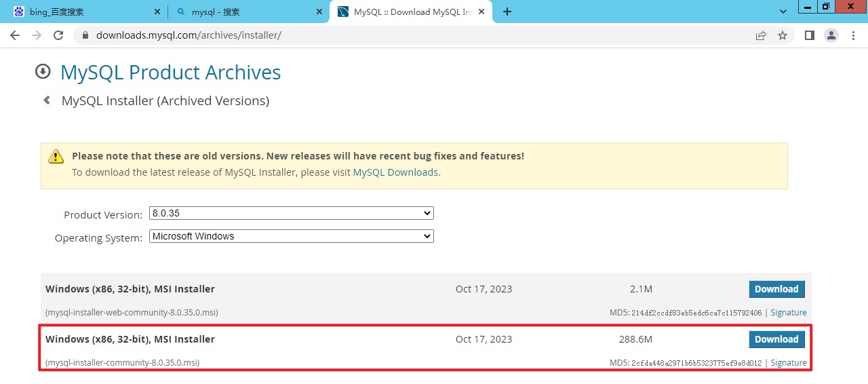Click the MySQL Product Archives download icon
Image resolution: width=868 pixels, height=384 pixels.
click(43, 71)
